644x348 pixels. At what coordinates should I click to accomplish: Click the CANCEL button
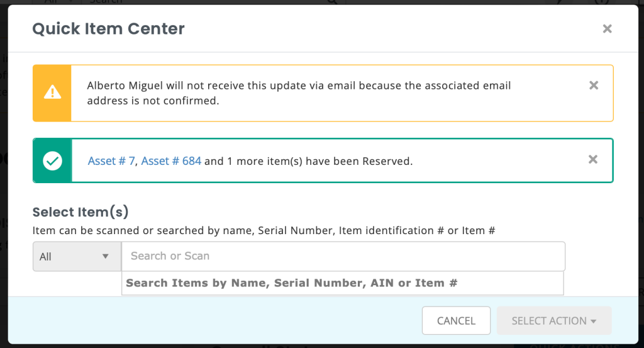(x=456, y=320)
